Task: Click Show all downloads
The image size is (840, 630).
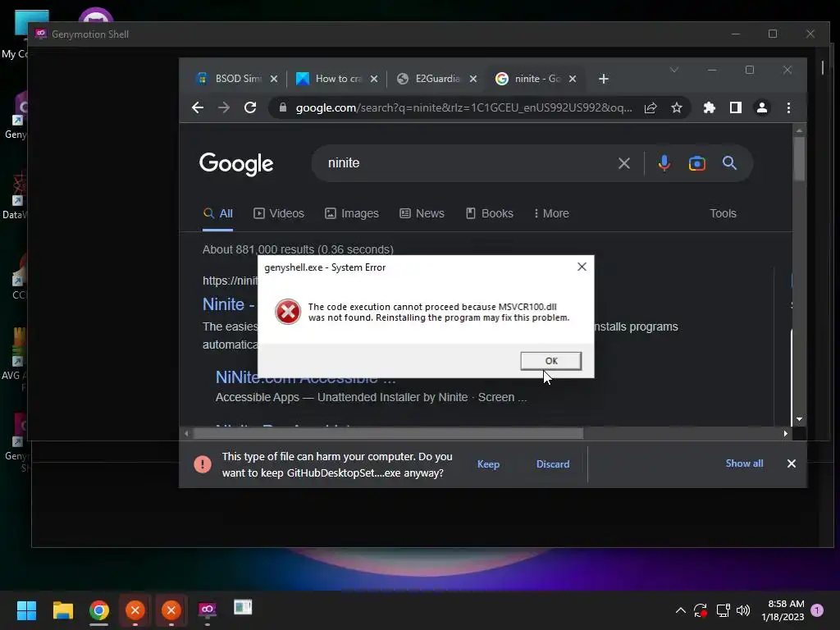Action: (744, 463)
